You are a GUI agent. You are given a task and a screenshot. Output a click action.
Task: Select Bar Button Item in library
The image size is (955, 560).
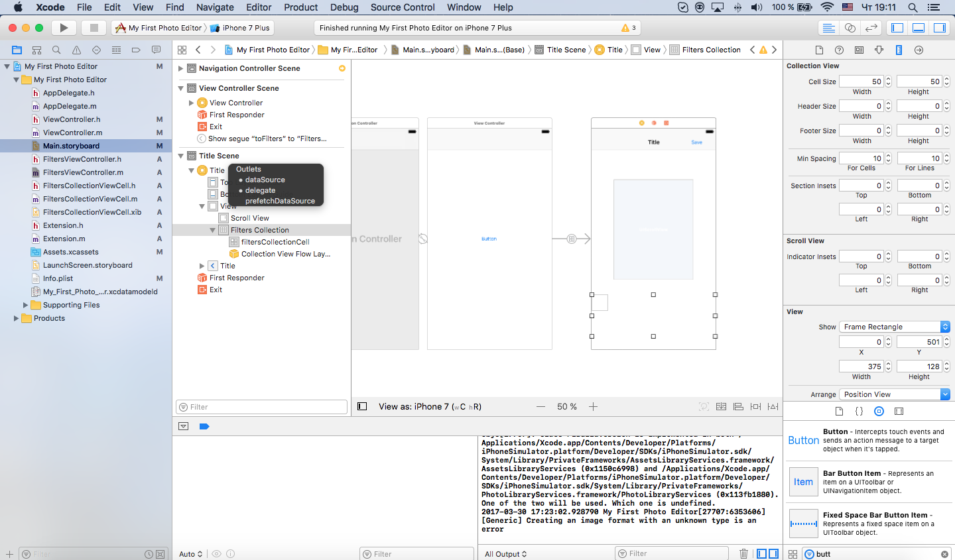869,482
